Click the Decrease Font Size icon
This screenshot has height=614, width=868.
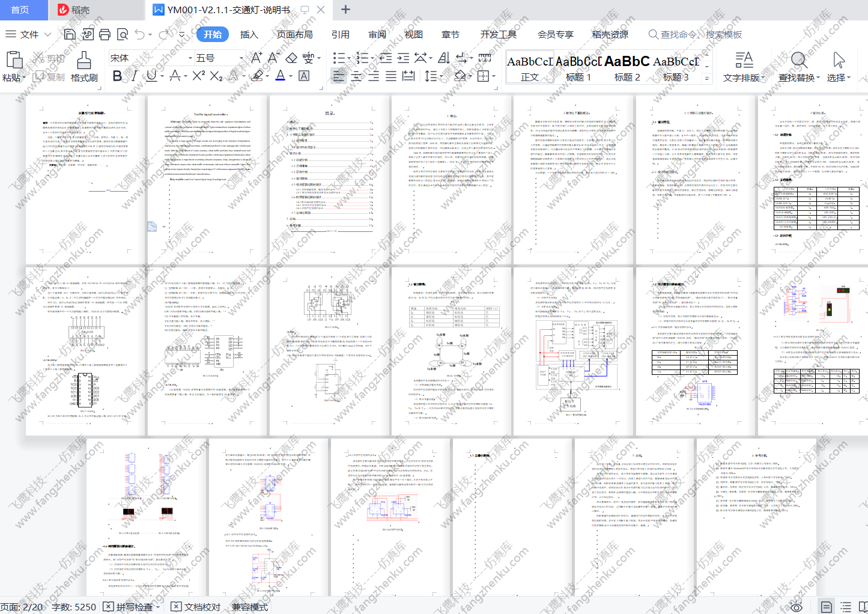pos(274,58)
